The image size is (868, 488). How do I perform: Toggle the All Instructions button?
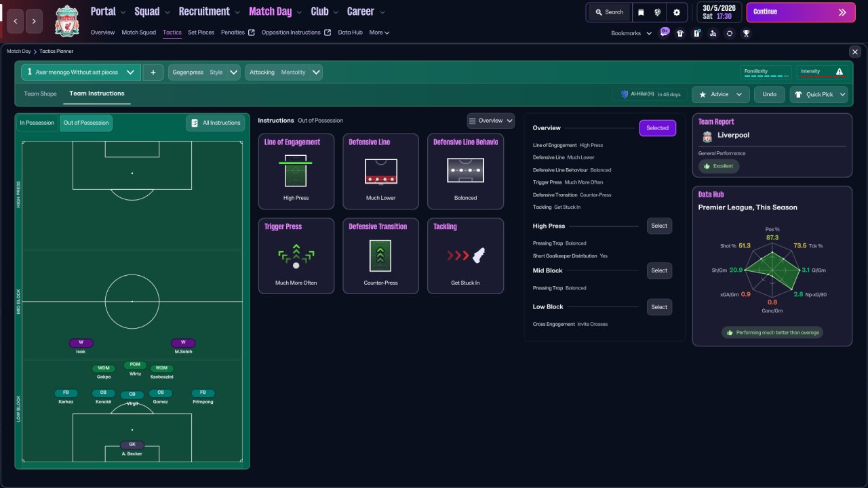pyautogui.click(x=216, y=123)
